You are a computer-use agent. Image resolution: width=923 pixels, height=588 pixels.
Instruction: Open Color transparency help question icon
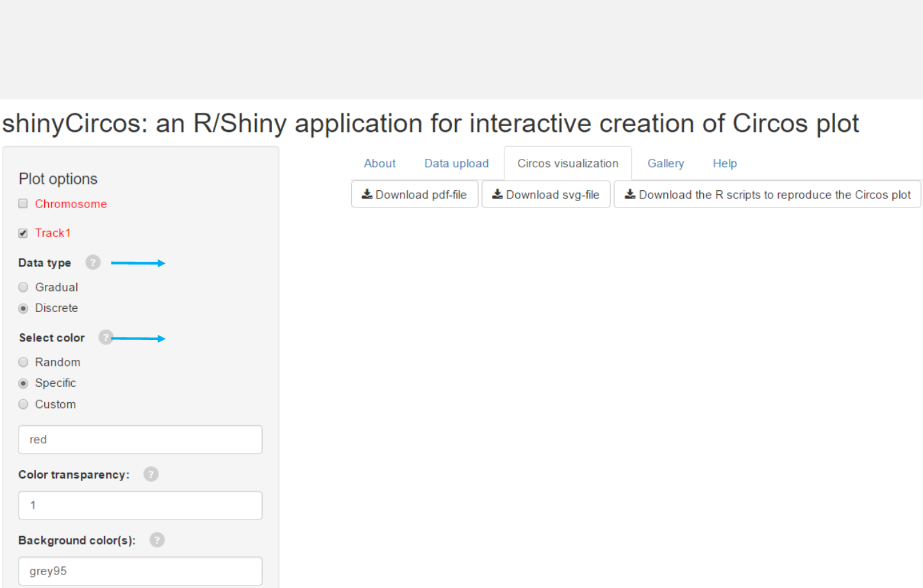tap(151, 474)
